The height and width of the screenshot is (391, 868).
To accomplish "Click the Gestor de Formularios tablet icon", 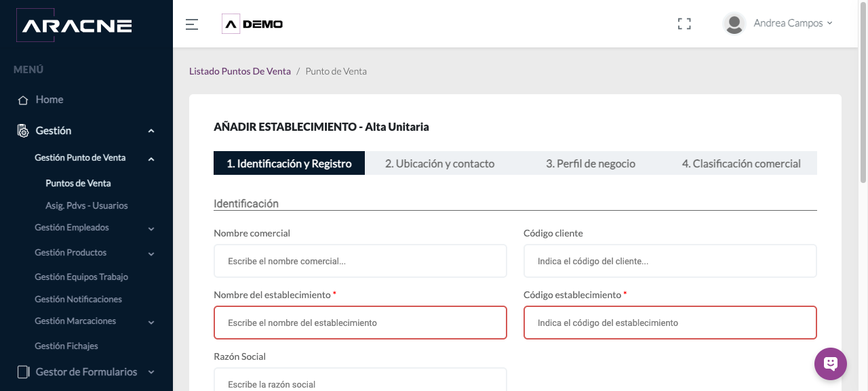I will coord(23,372).
